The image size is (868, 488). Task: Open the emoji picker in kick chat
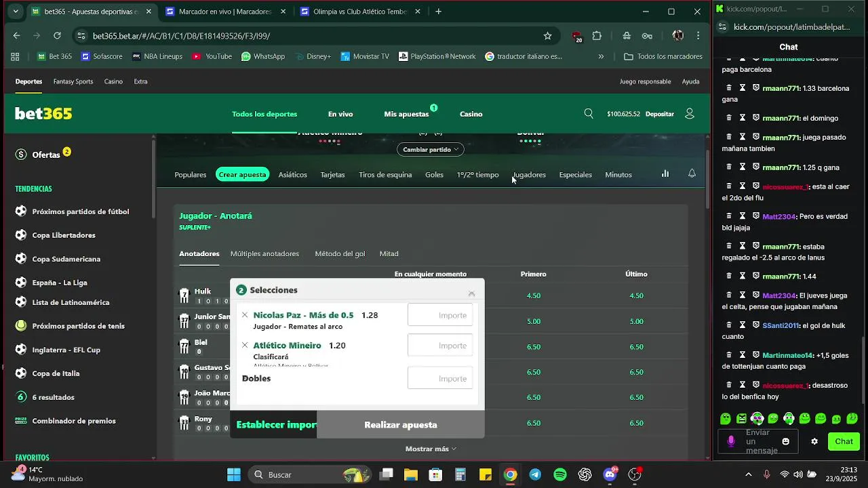[785, 441]
